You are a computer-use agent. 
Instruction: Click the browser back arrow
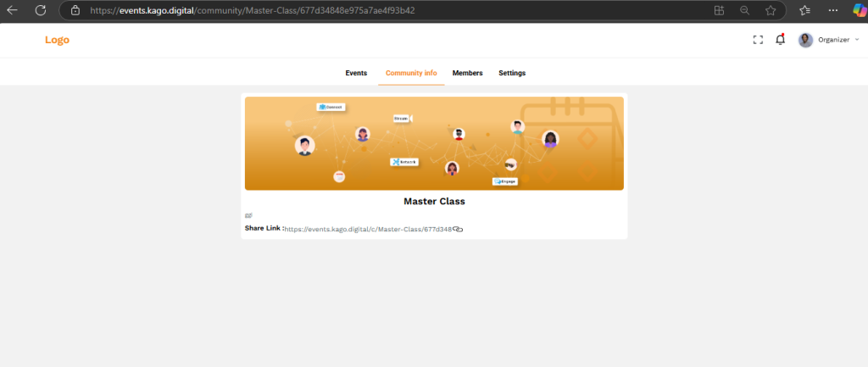13,10
